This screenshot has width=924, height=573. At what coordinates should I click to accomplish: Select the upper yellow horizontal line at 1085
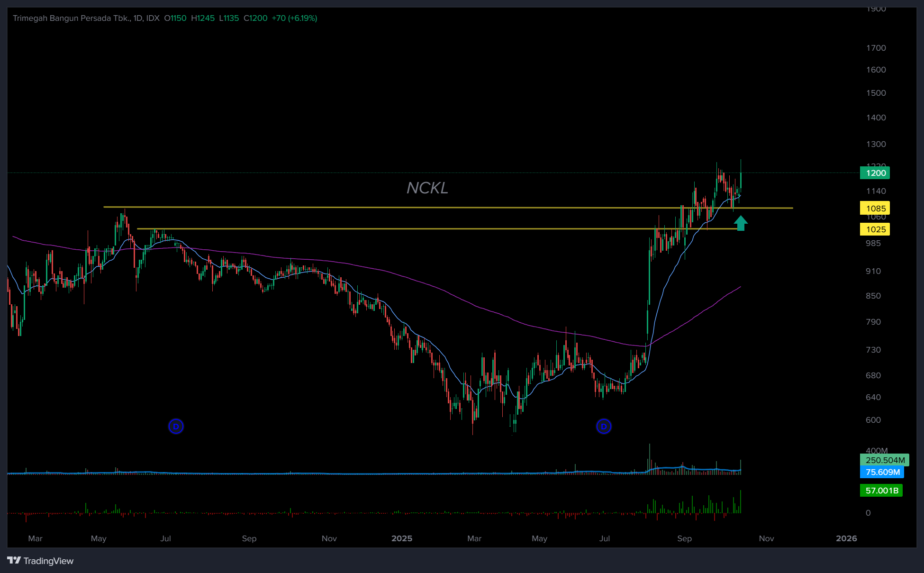pos(379,207)
